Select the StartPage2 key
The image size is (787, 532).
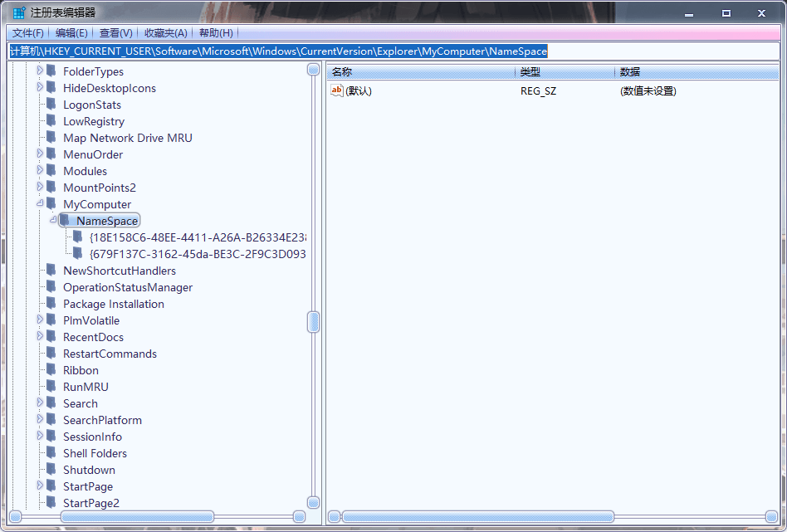click(x=90, y=503)
